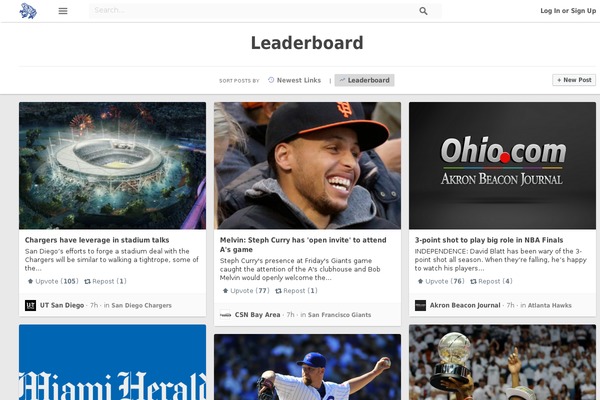Click the Steph Curry article summary text
Image resolution: width=600 pixels, height=400 pixels.
pos(300,269)
